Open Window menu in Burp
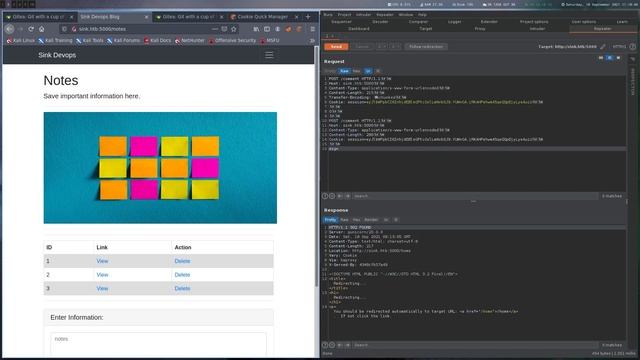The width and height of the screenshot is (640, 360). (405, 15)
